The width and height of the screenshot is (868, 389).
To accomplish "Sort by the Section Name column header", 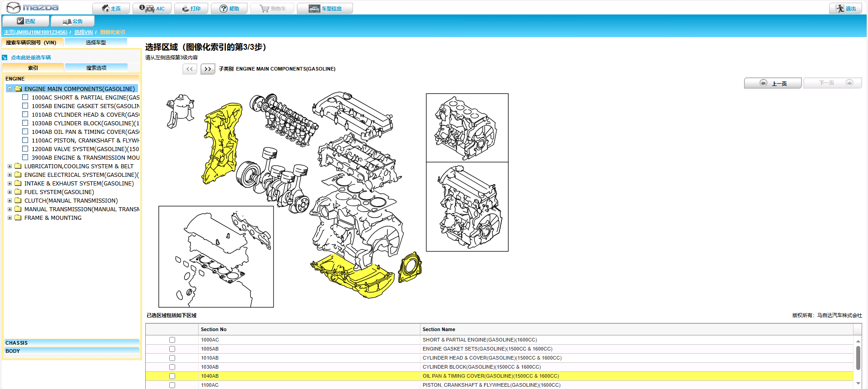I will tap(637, 329).
